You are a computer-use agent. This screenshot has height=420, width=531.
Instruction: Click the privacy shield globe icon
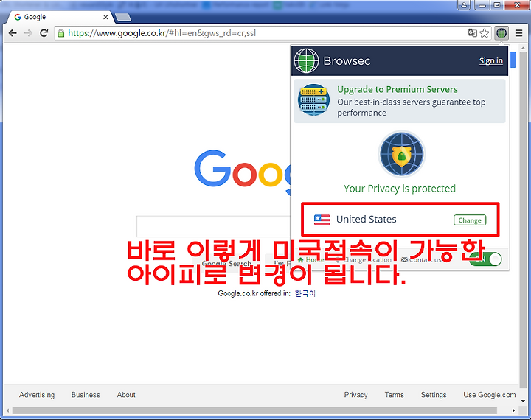coord(402,154)
